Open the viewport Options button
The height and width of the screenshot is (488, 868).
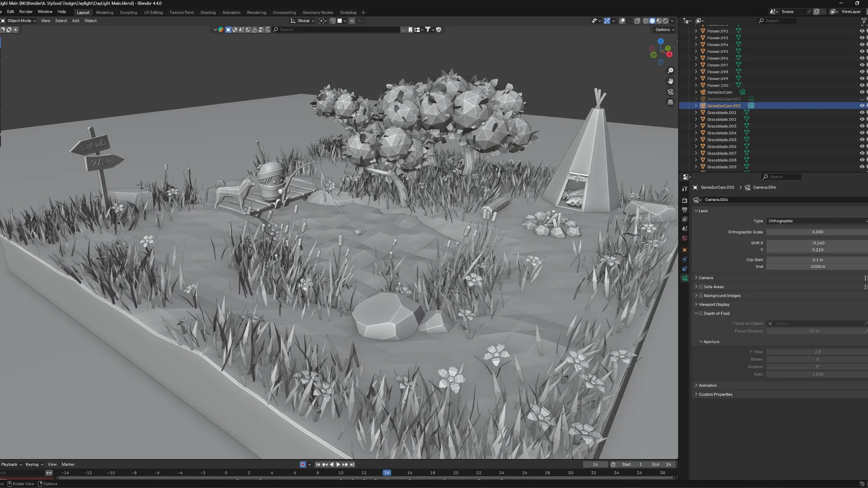click(x=665, y=30)
